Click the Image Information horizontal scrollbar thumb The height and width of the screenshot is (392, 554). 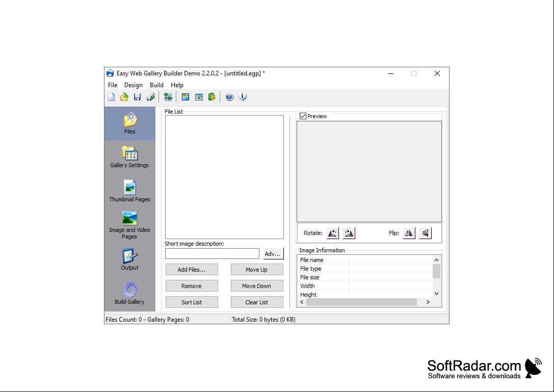tap(361, 302)
